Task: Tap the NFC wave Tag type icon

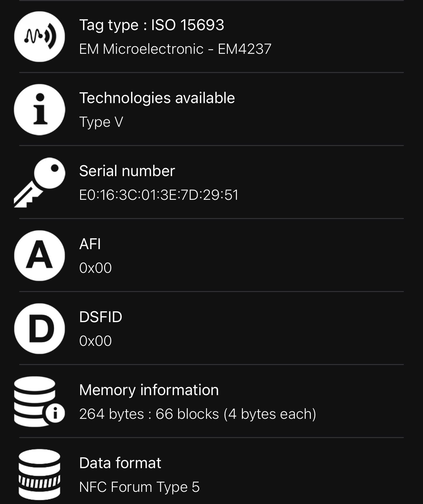Action: tap(39, 37)
